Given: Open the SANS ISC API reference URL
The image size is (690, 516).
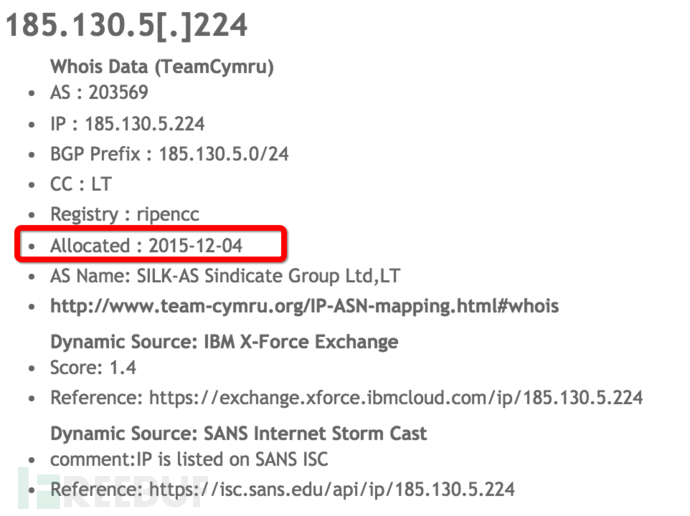Looking at the screenshot, I should pyautogui.click(x=332, y=489).
